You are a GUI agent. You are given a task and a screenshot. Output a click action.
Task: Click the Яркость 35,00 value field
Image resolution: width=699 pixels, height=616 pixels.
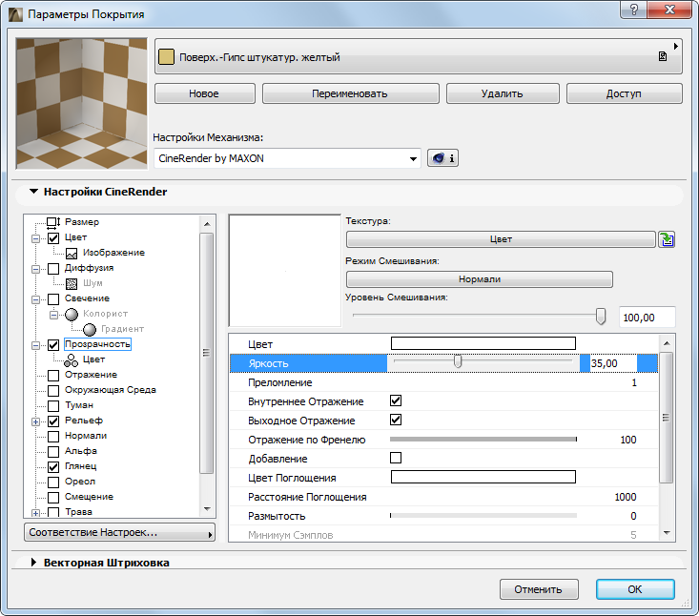click(613, 363)
